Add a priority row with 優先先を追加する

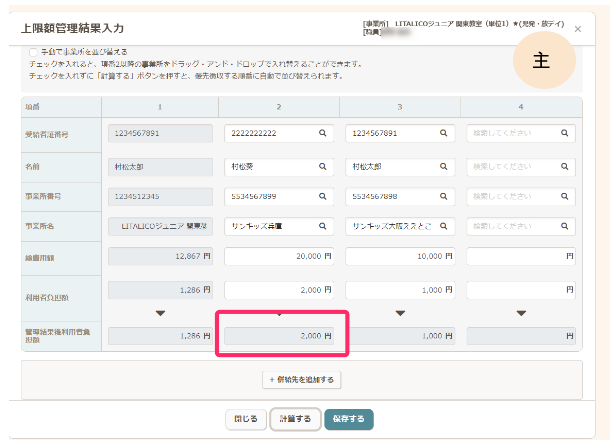[301, 380]
